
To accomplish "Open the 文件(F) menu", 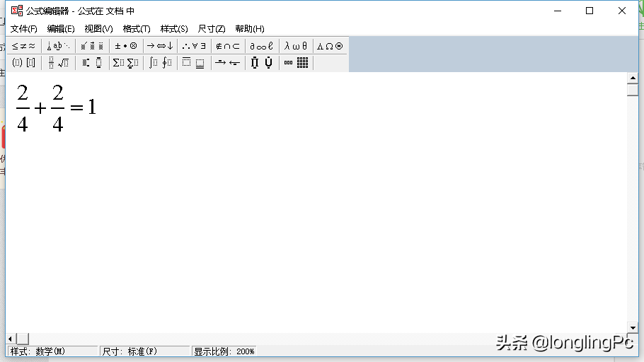I will click(x=24, y=29).
